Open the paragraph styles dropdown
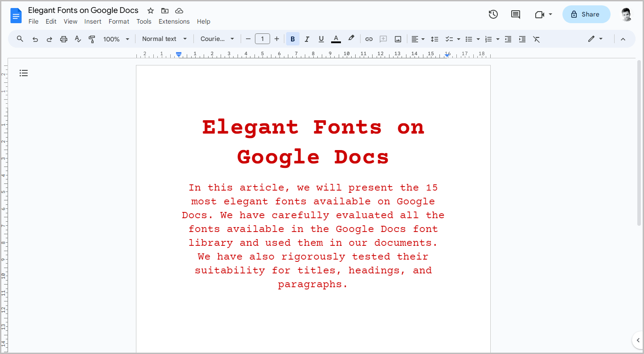 [x=164, y=39]
